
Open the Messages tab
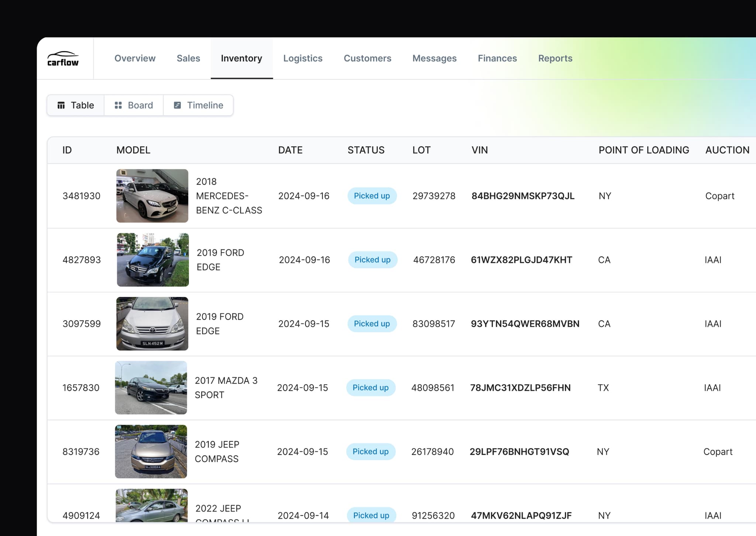tap(434, 58)
